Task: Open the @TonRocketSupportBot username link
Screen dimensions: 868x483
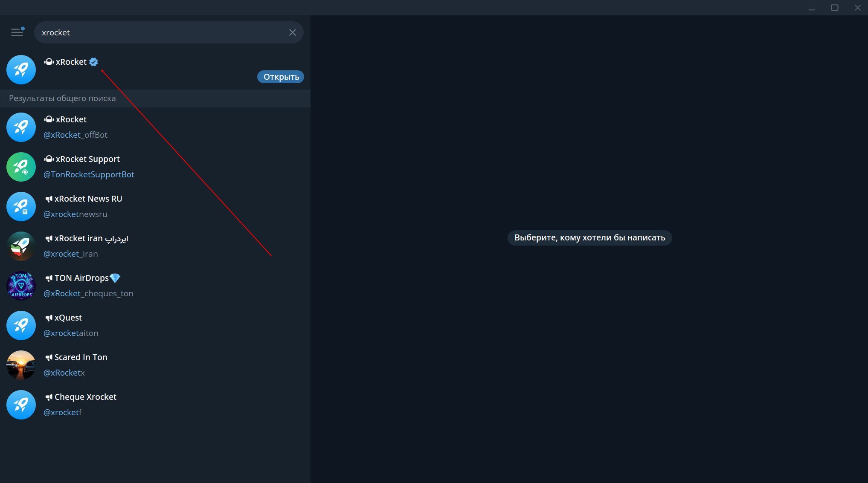Action: click(89, 174)
